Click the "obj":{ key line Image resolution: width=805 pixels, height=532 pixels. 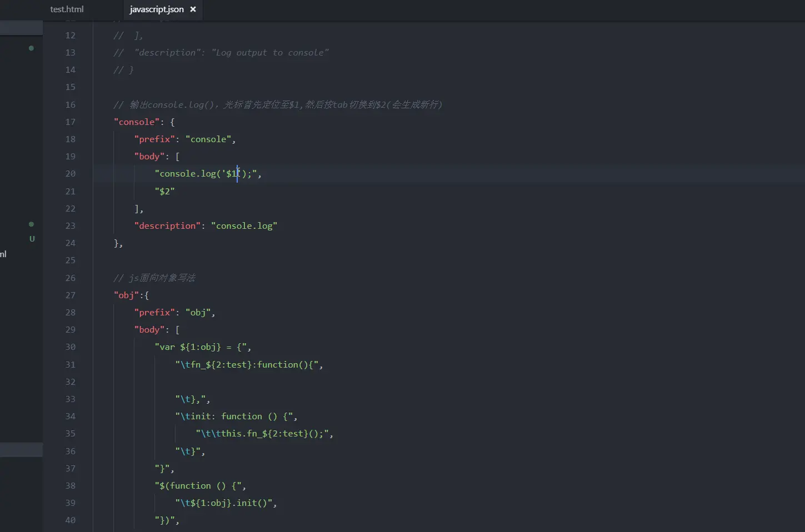click(131, 295)
